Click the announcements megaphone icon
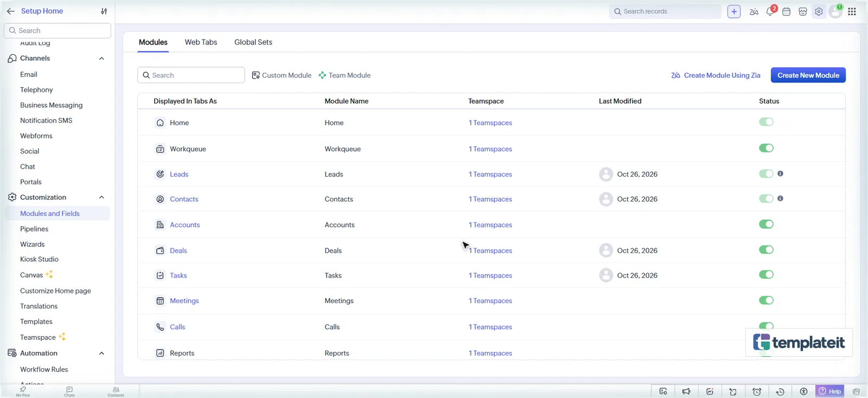Screen dimensions: 868x398 coord(686,391)
